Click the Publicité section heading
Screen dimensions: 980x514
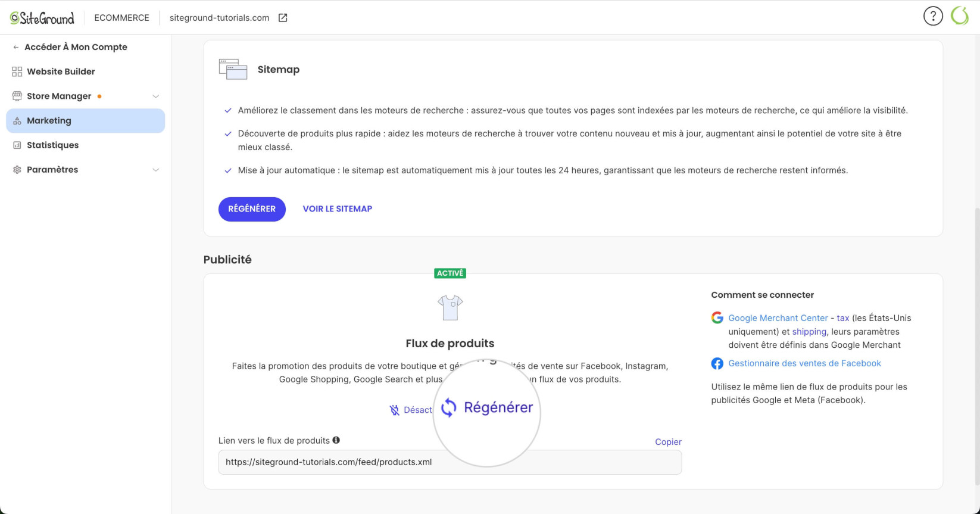pyautogui.click(x=227, y=260)
